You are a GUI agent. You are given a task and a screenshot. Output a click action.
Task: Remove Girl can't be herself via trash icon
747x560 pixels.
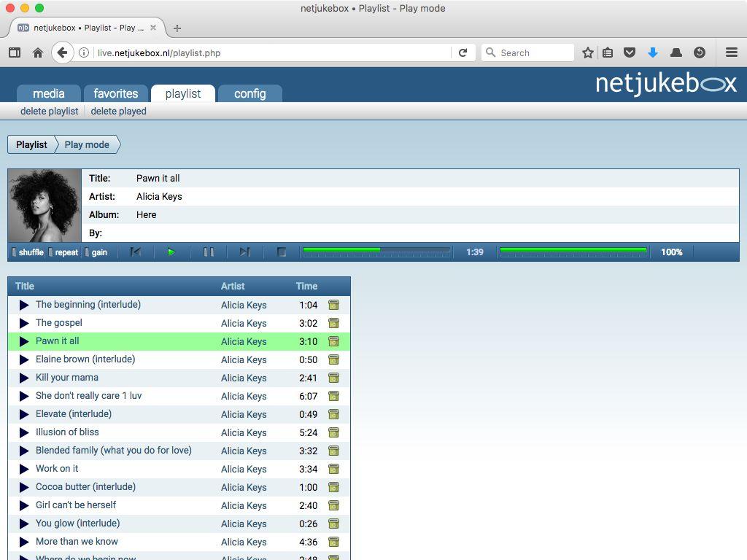334,506
